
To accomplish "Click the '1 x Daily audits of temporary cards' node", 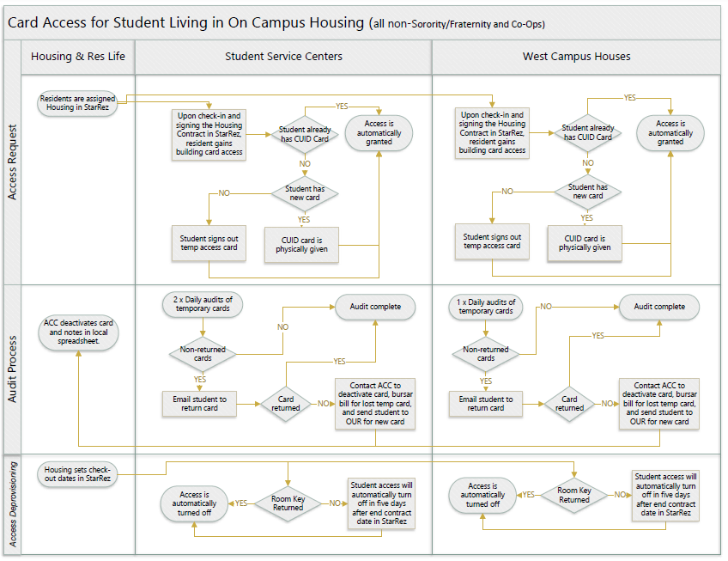I will point(486,307).
